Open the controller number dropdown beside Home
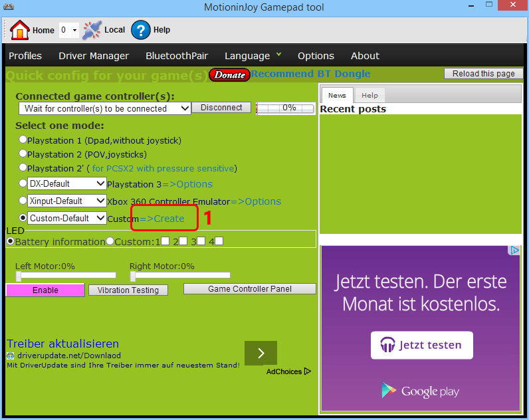Image resolution: width=529 pixels, height=420 pixels. [69, 31]
